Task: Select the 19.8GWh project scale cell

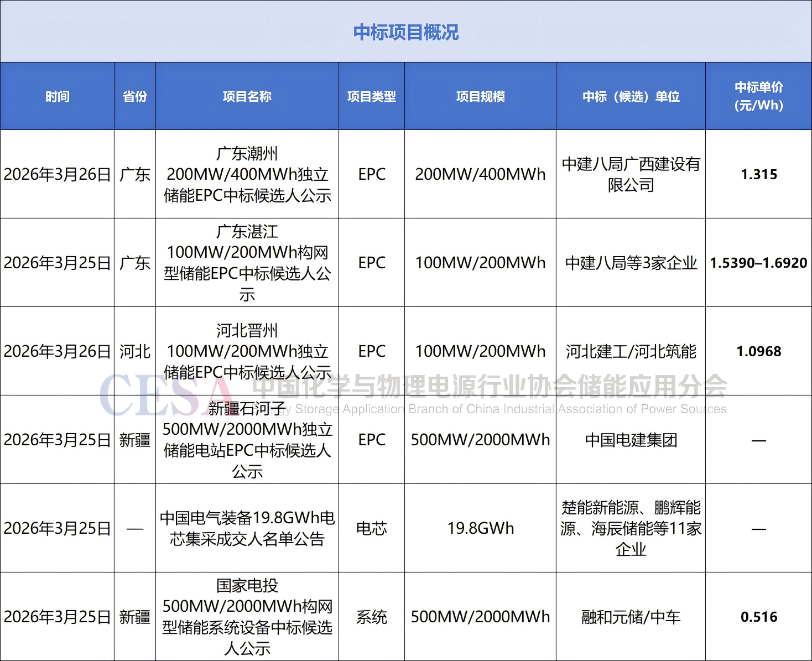Action: tap(480, 528)
